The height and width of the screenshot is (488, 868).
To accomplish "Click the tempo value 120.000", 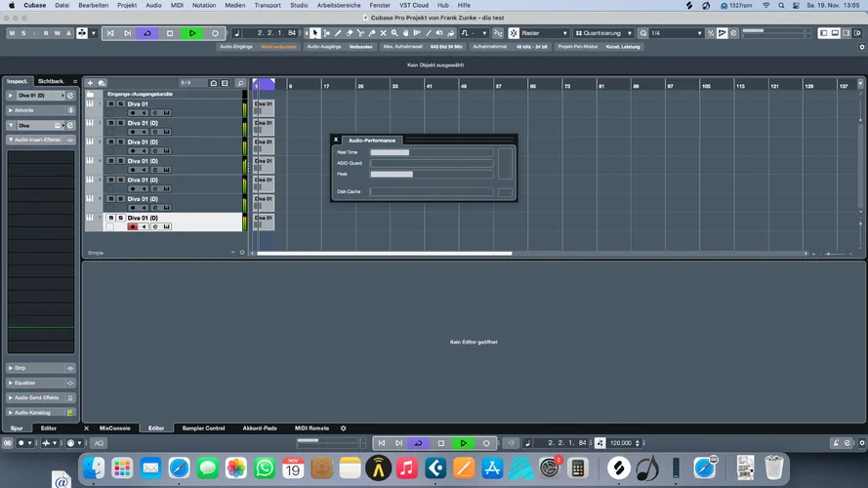I will pyautogui.click(x=621, y=442).
